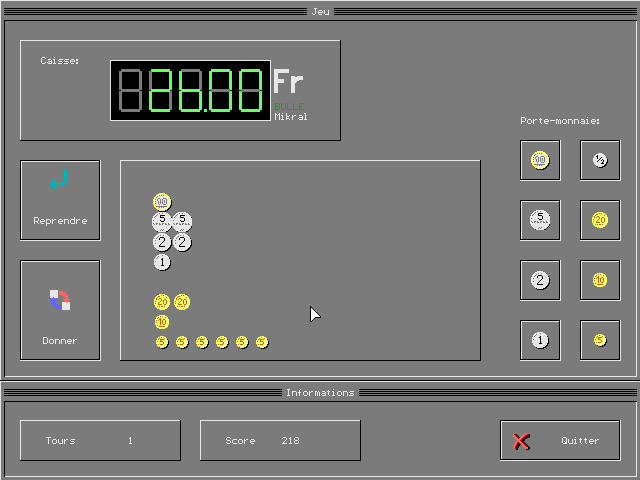This screenshot has height=480, width=640.
Task: Select the right silver 2 coin on the tray
Action: pos(182,242)
